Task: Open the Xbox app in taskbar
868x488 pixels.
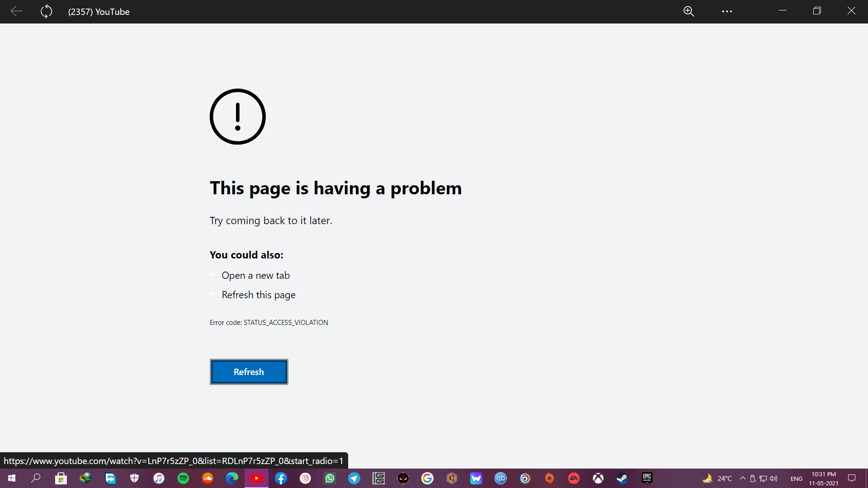Action: [x=598, y=478]
